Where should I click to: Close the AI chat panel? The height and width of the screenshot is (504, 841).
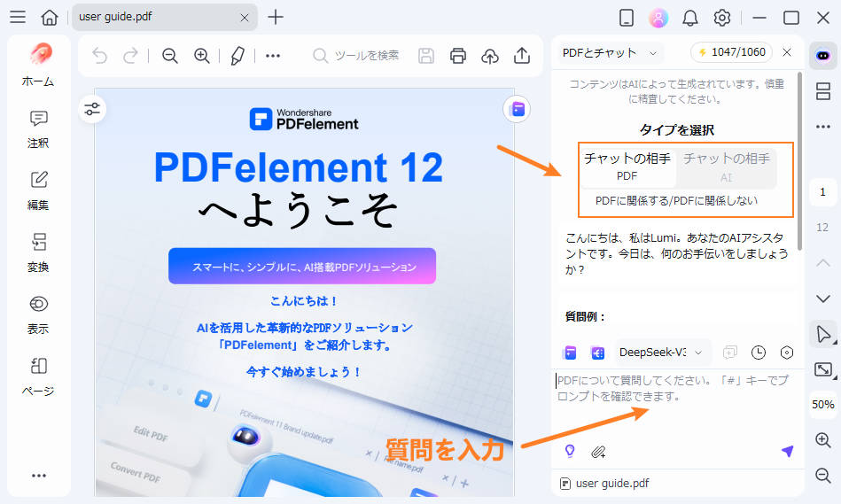click(787, 52)
